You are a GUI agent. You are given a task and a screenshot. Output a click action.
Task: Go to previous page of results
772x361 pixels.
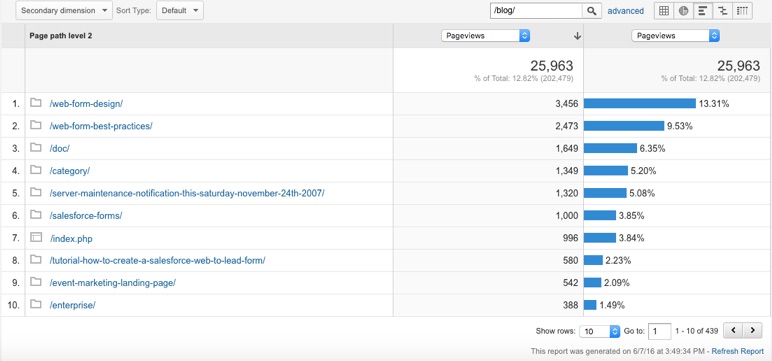pos(733,330)
